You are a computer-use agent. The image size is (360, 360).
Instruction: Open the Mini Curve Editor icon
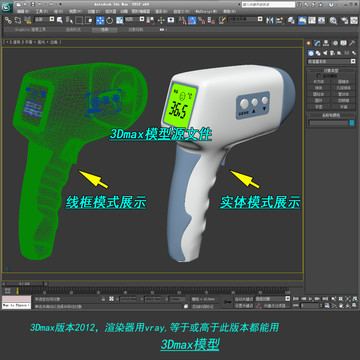[7, 290]
